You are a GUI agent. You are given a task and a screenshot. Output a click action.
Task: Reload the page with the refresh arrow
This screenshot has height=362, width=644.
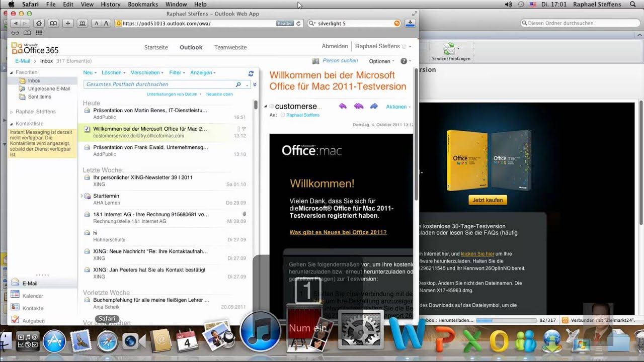pyautogui.click(x=298, y=24)
